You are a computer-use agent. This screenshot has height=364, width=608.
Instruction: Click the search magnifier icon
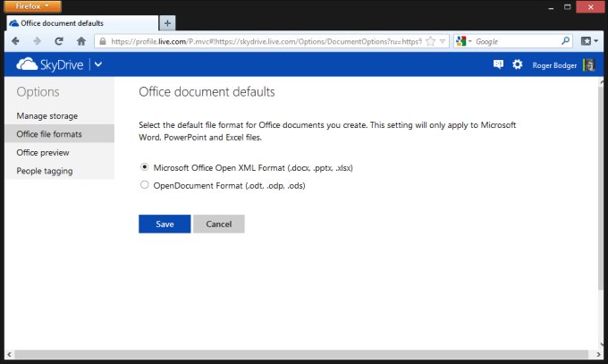565,41
